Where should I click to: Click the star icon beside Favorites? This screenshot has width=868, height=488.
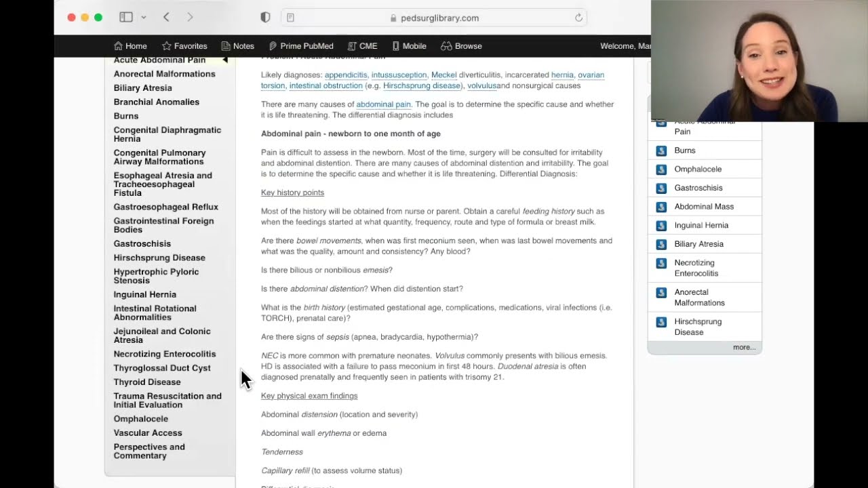point(167,46)
